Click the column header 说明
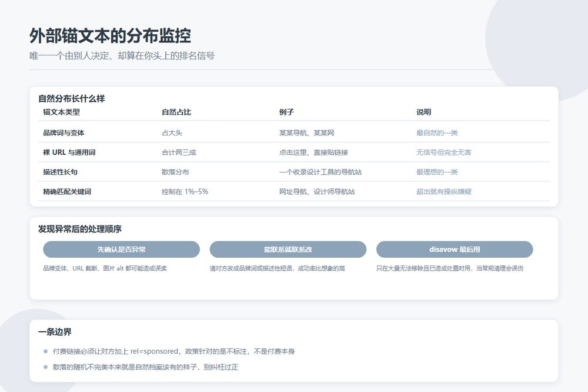This screenshot has width=588, height=392. click(x=424, y=112)
